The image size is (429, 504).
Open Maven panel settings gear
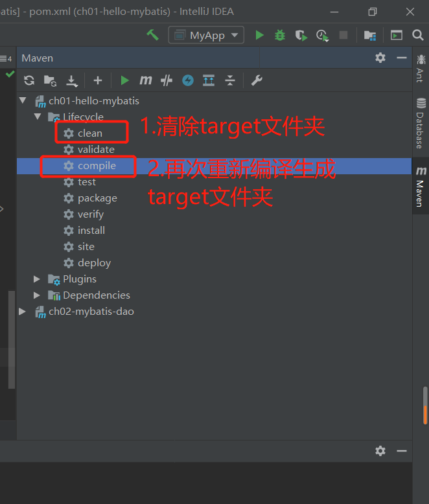coord(380,58)
